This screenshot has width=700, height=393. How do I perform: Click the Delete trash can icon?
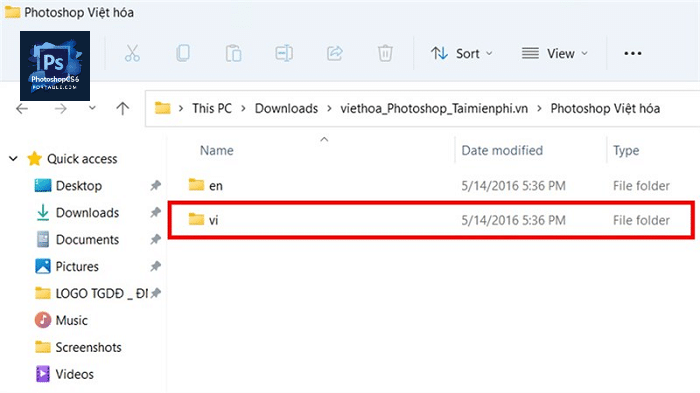(385, 53)
